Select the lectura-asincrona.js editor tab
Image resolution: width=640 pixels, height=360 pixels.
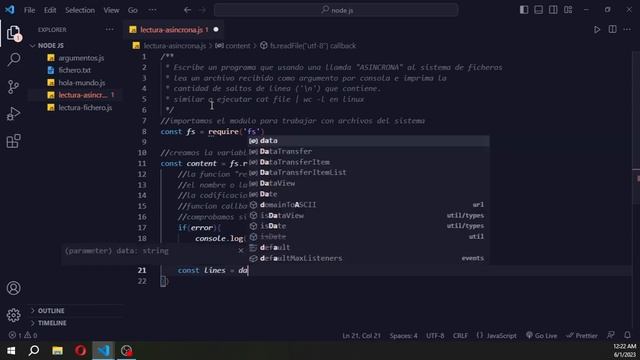point(174,30)
